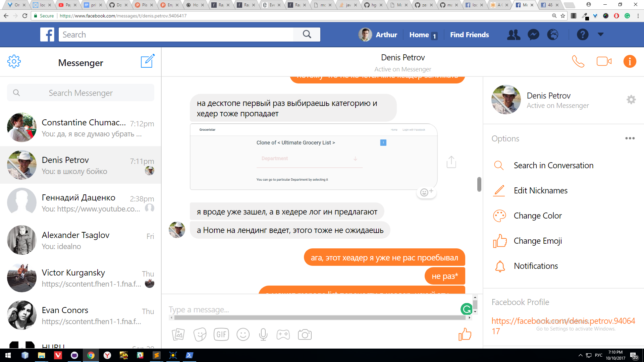Open the Windows action center notifications
The height and width of the screenshot is (362, 644).
634,356
